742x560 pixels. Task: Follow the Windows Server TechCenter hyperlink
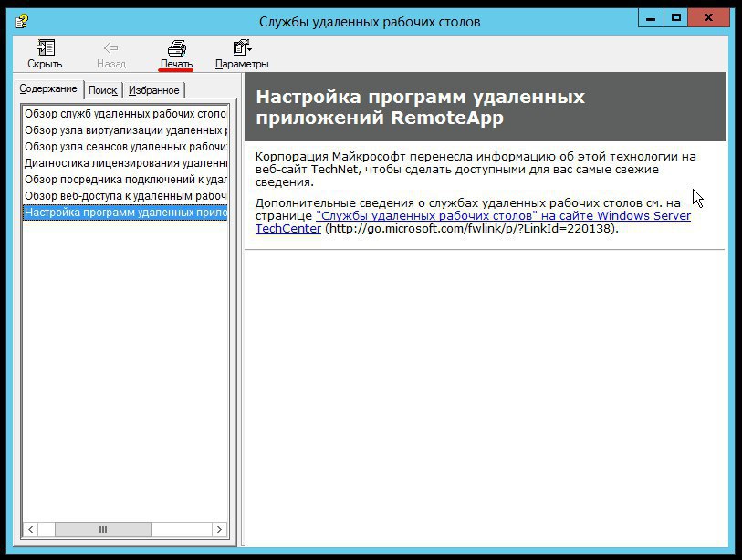point(503,216)
